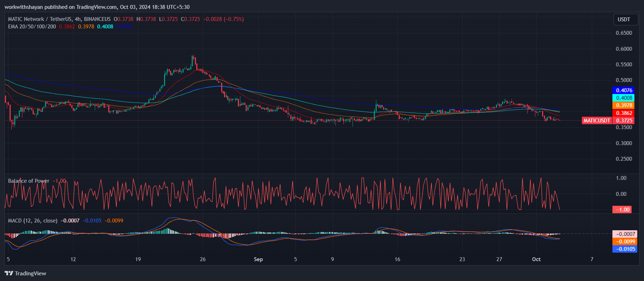The image size is (644, 281).
Task: Select the MACD (12, 26, close) label
Action: pos(33,221)
